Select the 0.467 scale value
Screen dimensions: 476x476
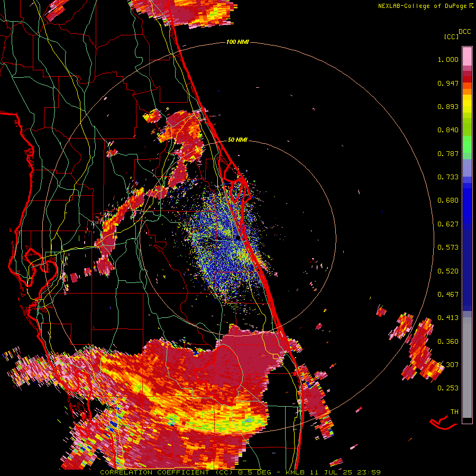coord(448,295)
